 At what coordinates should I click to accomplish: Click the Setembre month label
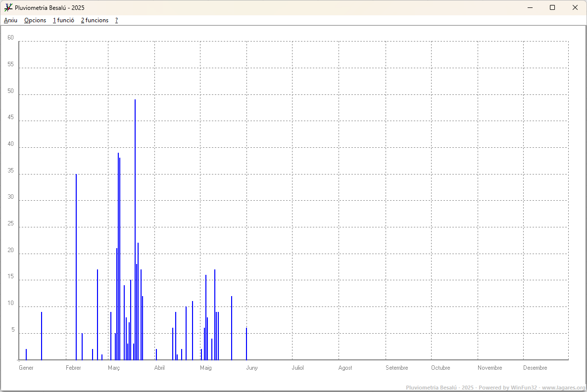pos(397,368)
